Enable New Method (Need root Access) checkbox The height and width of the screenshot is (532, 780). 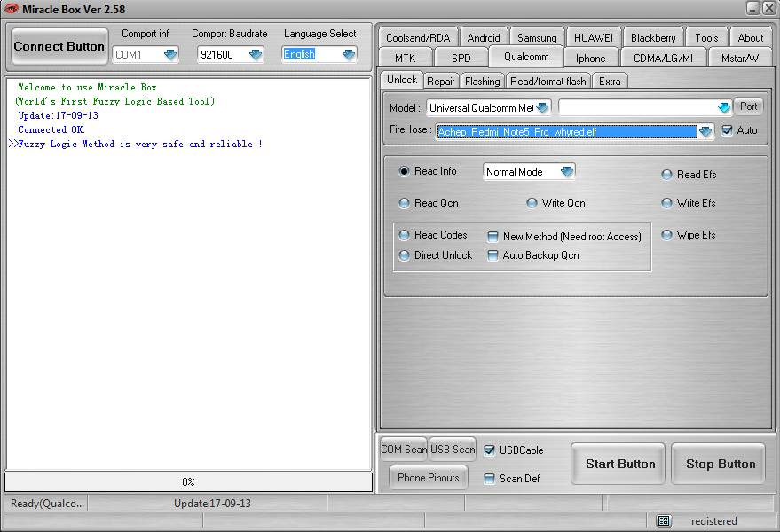[492, 237]
